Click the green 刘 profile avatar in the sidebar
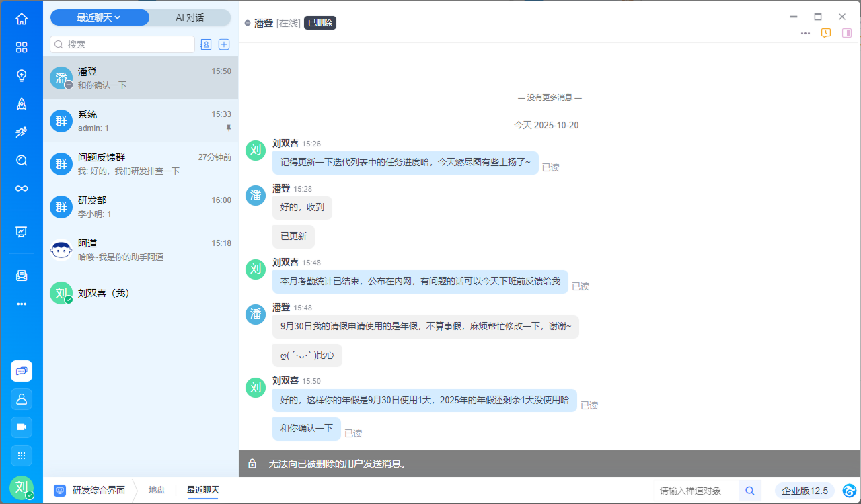The image size is (861, 504). coord(22,487)
